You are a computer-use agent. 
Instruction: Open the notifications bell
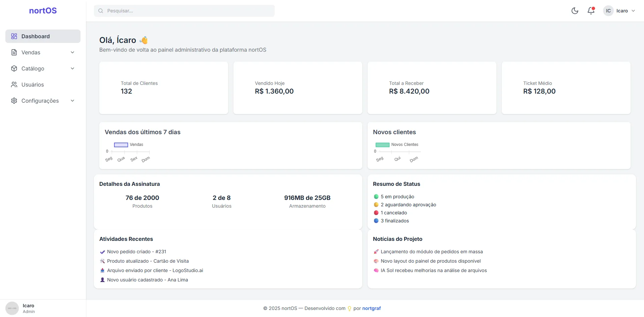(591, 11)
